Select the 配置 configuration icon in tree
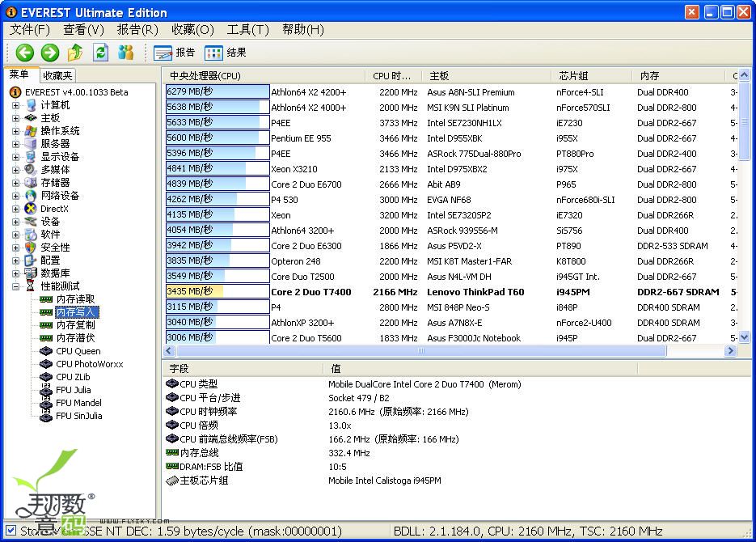 click(x=31, y=260)
